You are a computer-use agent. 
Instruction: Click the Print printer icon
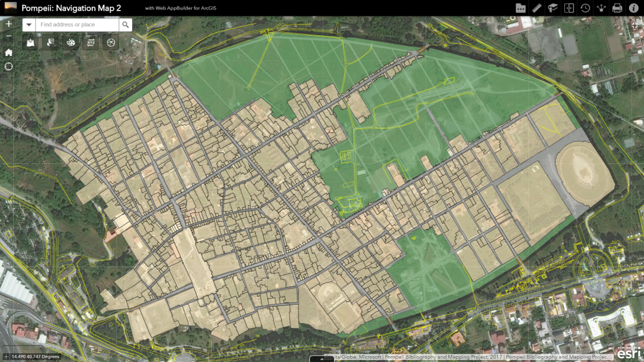click(617, 8)
